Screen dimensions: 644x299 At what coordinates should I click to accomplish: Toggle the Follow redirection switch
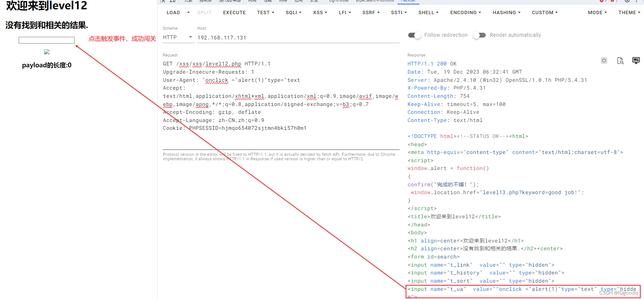(x=414, y=35)
